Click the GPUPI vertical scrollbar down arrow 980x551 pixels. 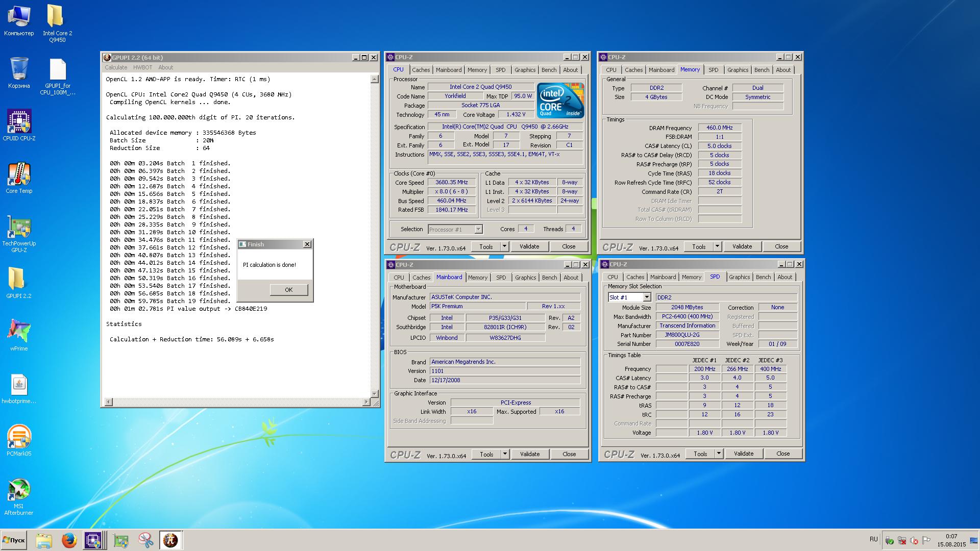click(x=375, y=394)
